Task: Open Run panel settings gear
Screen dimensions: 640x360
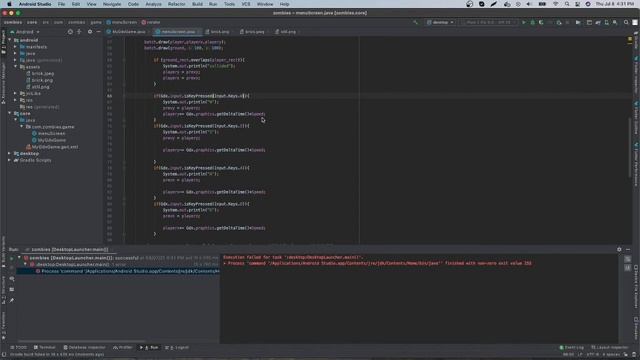Action: [619, 249]
